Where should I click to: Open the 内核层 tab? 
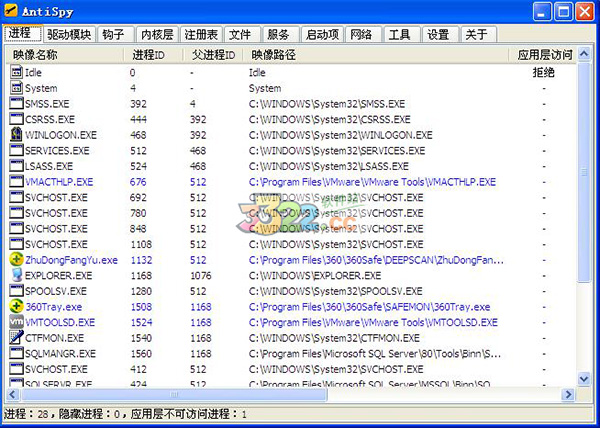[157, 34]
